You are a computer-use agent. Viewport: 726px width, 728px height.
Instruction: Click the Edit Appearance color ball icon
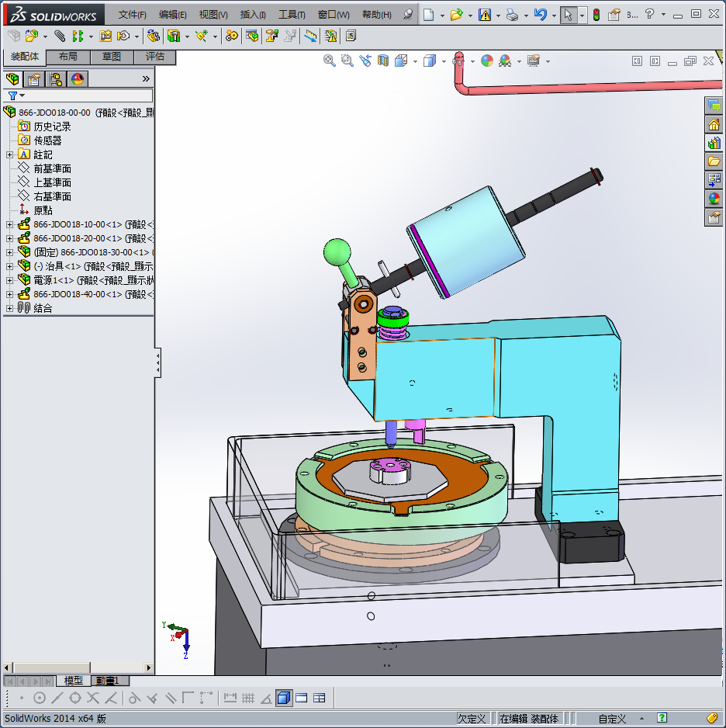[x=487, y=61]
